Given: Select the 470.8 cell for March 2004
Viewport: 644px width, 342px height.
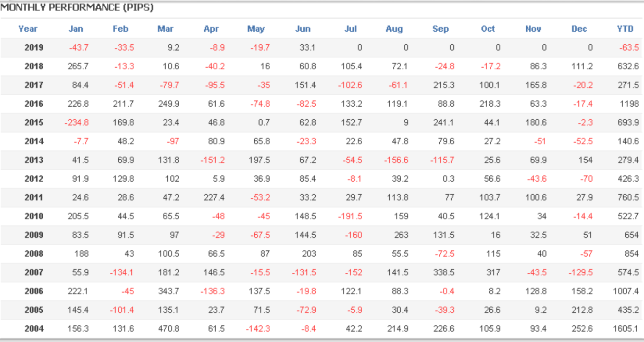Looking at the screenshot, I should point(168,328).
